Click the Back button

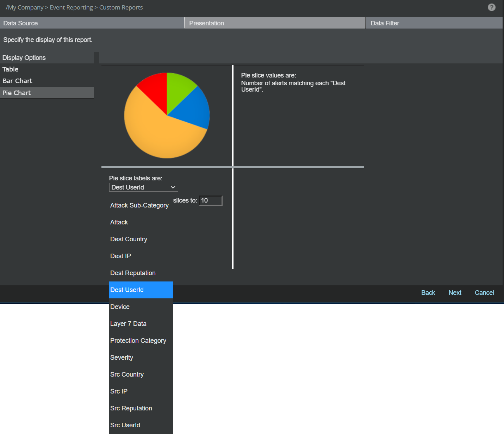pos(428,293)
